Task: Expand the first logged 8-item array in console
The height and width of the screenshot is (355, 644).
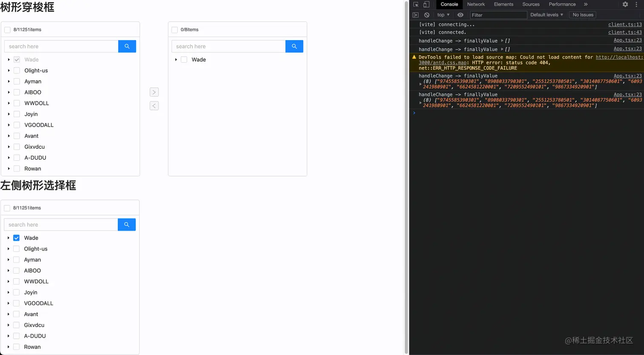Action: [x=421, y=84]
